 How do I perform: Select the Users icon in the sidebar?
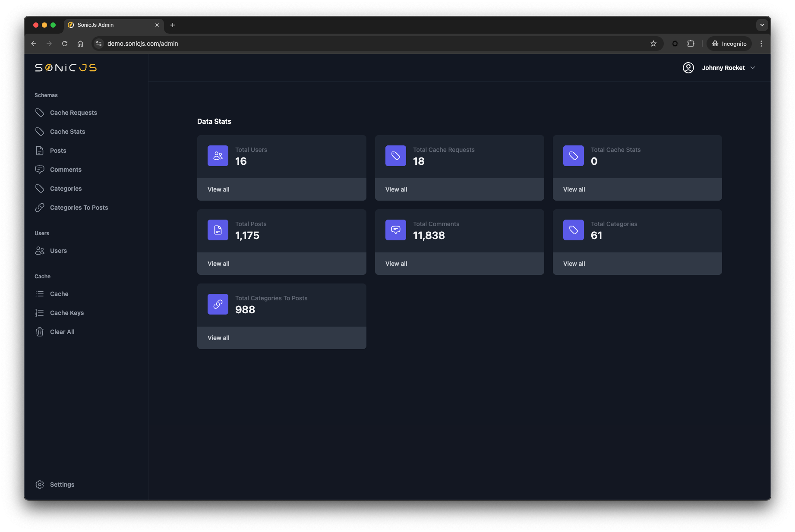[40, 250]
